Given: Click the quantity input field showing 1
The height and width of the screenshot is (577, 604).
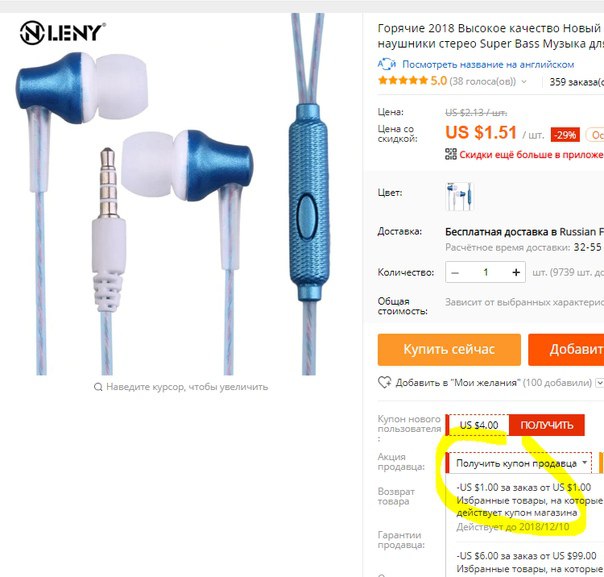Looking at the screenshot, I should coord(485,272).
